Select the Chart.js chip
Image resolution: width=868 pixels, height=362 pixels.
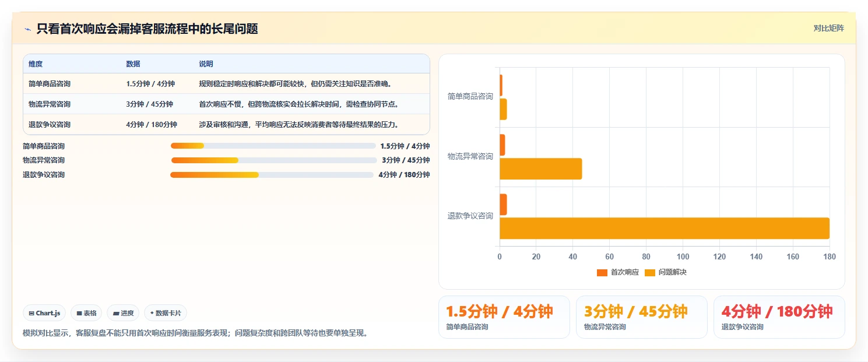(x=45, y=313)
